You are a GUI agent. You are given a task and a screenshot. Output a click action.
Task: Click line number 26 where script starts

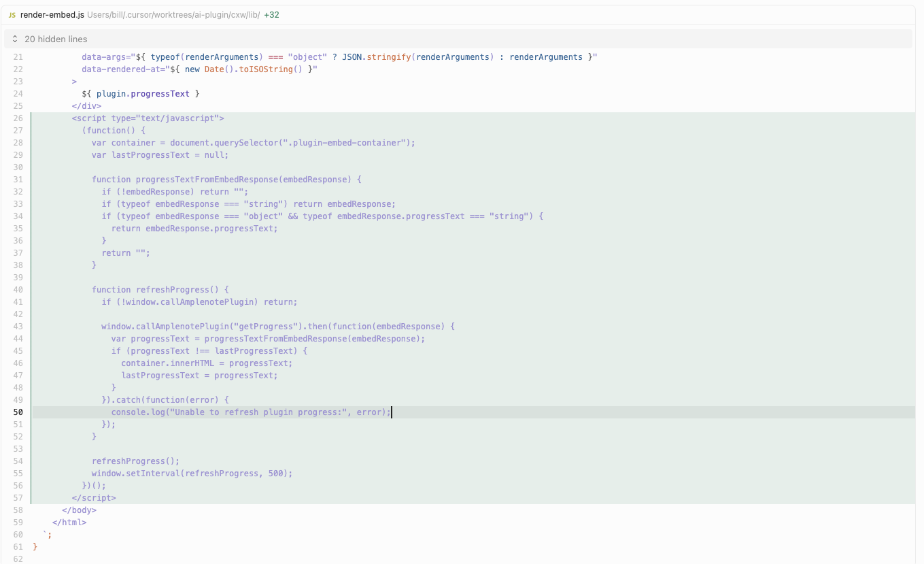[x=18, y=118]
